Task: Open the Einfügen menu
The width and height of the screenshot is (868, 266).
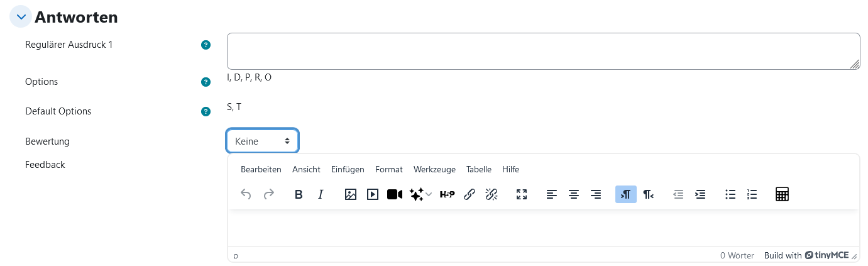Action: (348, 169)
